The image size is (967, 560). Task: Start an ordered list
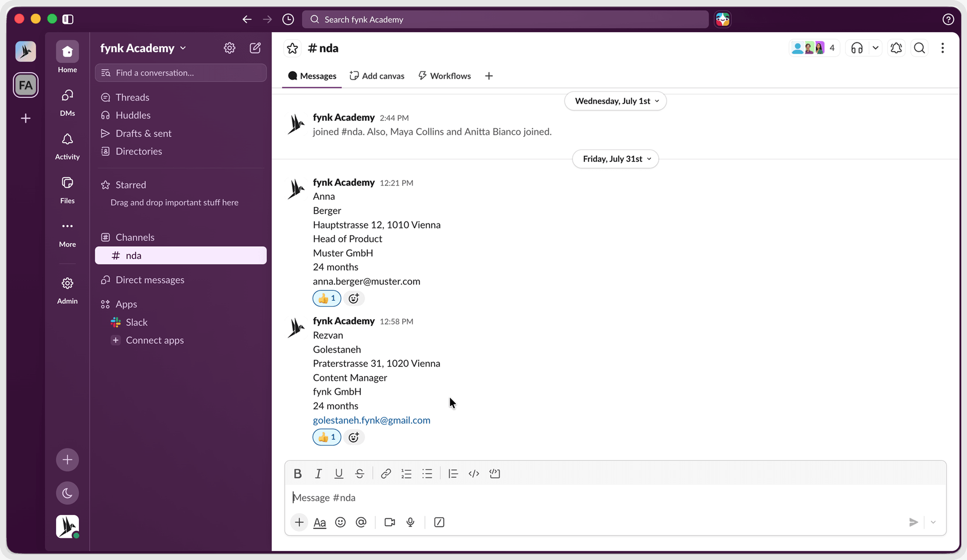(x=406, y=474)
